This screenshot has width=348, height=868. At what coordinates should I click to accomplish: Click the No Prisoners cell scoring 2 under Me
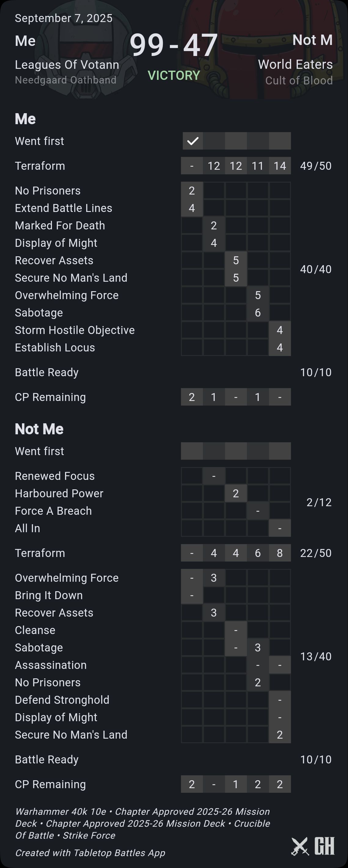[192, 191]
